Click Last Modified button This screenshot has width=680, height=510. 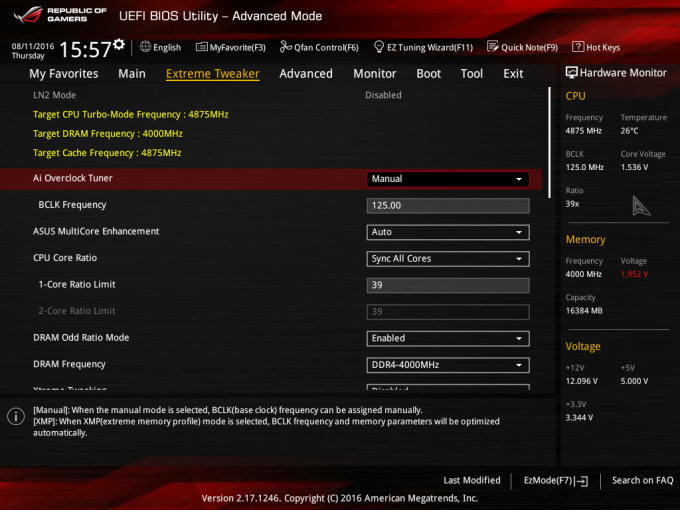pos(472,480)
